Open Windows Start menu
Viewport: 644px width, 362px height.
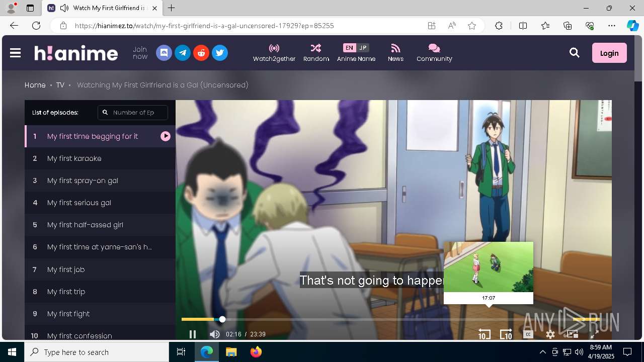[x=12, y=352]
